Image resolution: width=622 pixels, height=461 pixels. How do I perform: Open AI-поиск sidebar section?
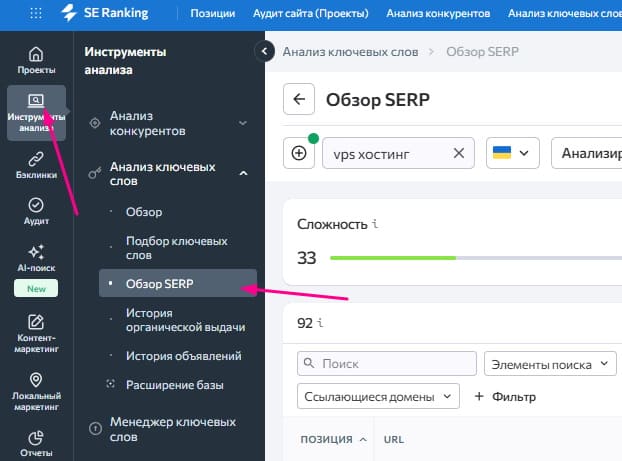36,258
